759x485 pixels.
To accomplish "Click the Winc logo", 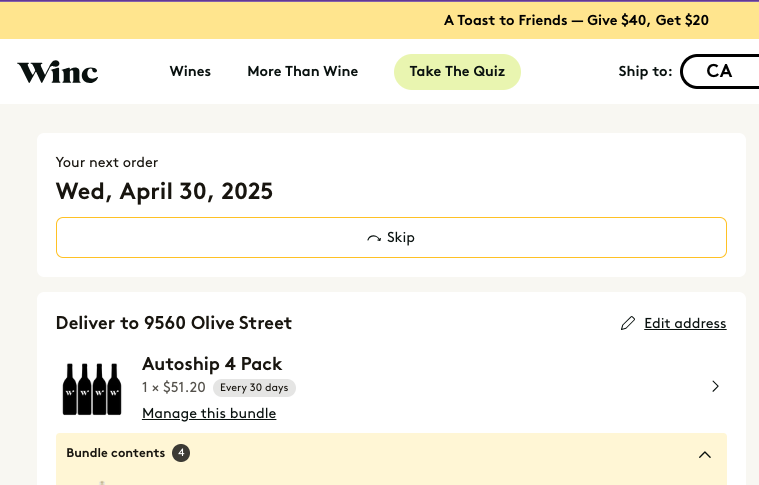I will point(58,72).
